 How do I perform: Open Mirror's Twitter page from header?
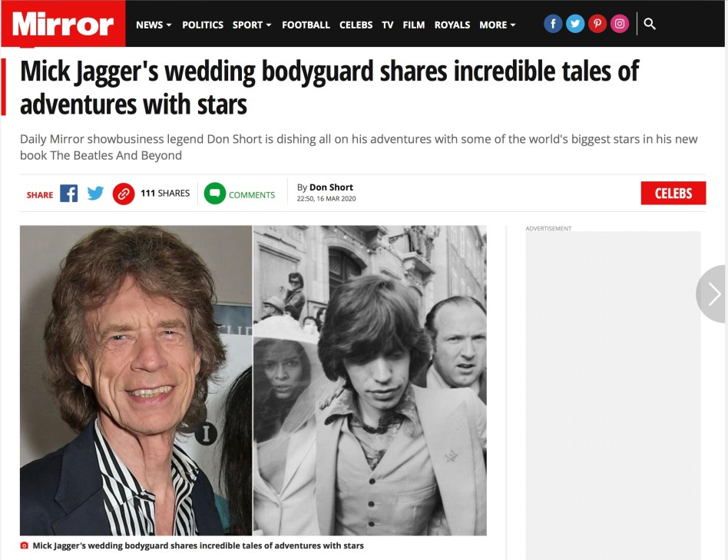pyautogui.click(x=575, y=24)
